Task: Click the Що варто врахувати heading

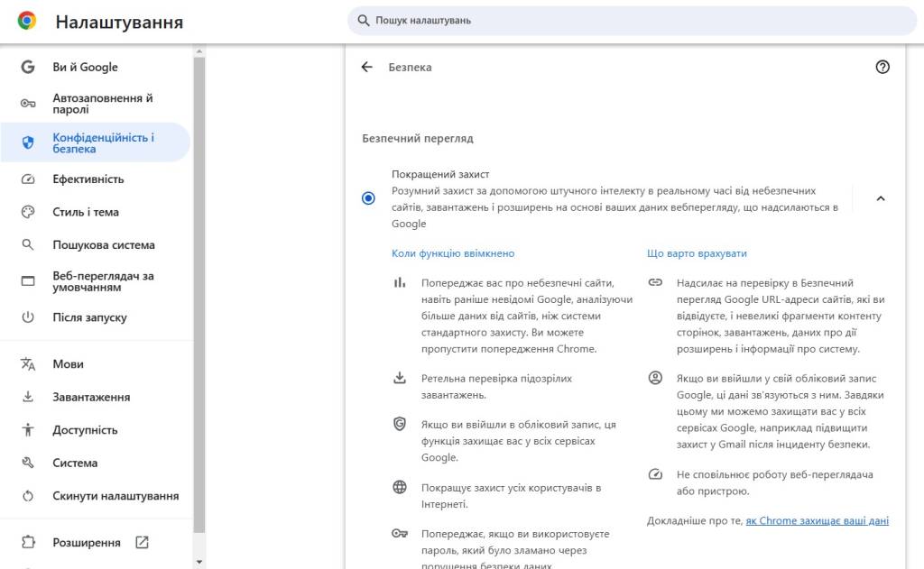Action: [x=697, y=253]
